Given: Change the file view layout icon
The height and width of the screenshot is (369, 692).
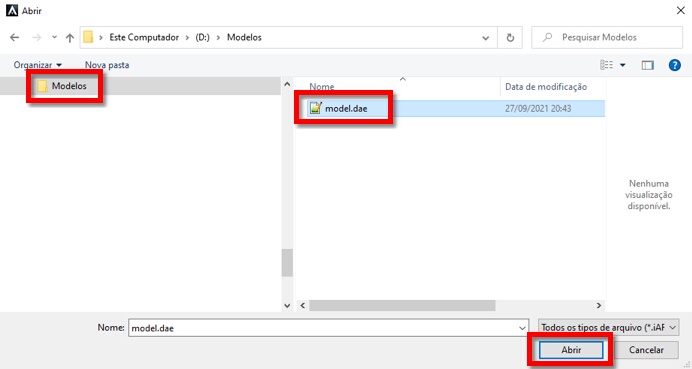Looking at the screenshot, I should (x=606, y=65).
